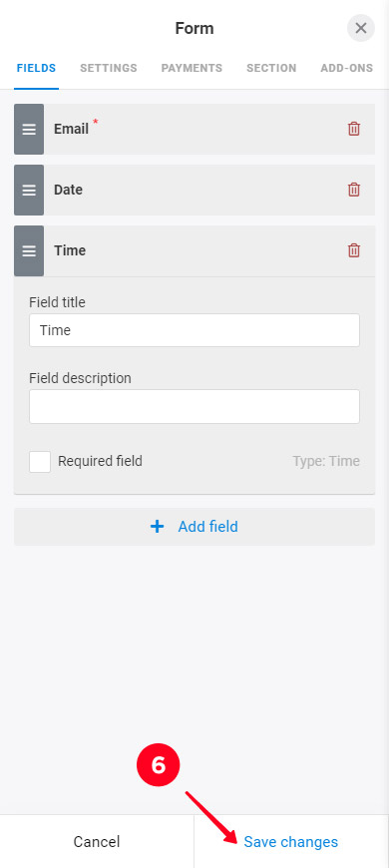Expand the Date field row
The height and width of the screenshot is (868, 389).
194,190
